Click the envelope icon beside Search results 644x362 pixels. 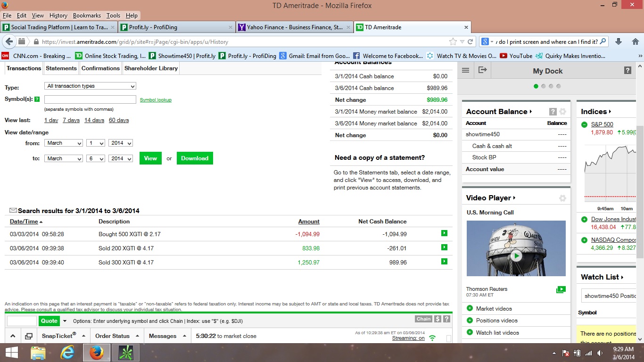[x=13, y=210]
